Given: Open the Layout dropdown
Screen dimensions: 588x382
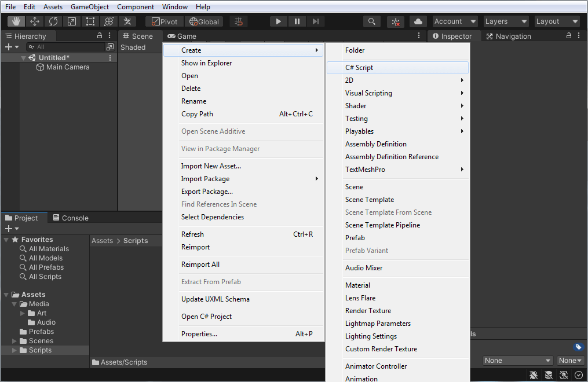Looking at the screenshot, I should [556, 21].
